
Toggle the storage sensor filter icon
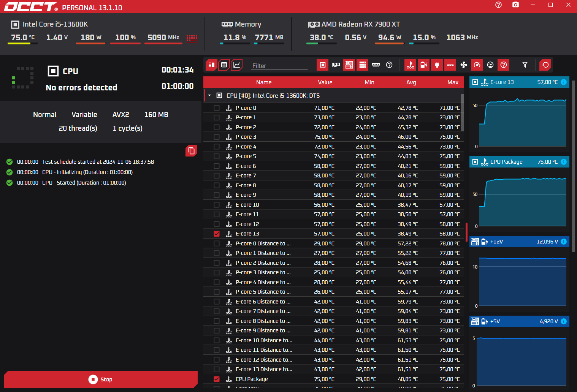363,65
